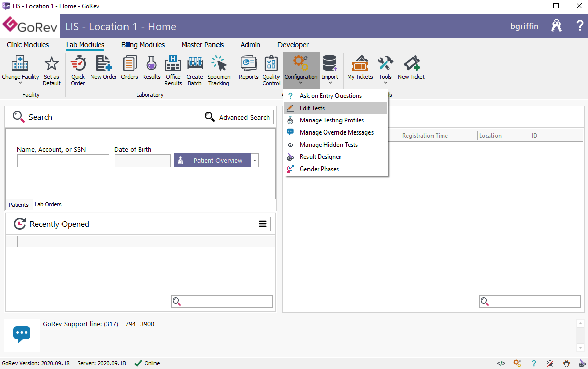Screen dimensions: 588x369
Task: Click the Patient Overview button
Action: [212, 161]
